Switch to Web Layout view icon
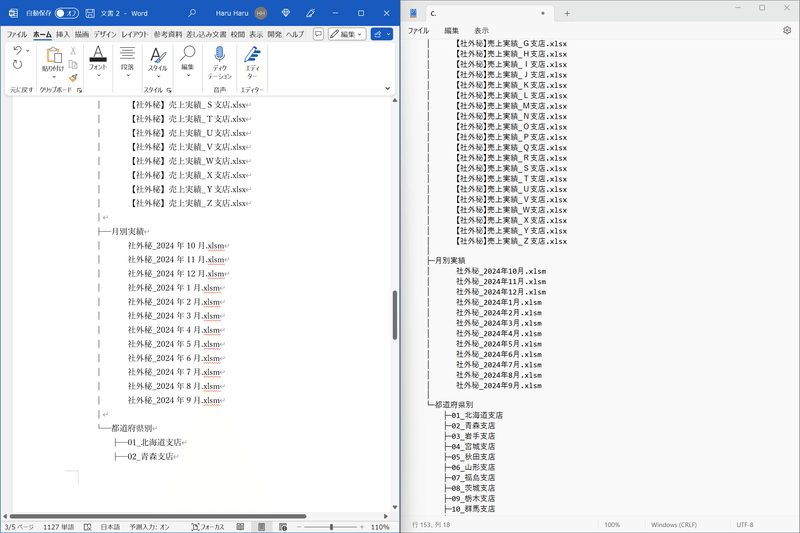 [x=283, y=527]
